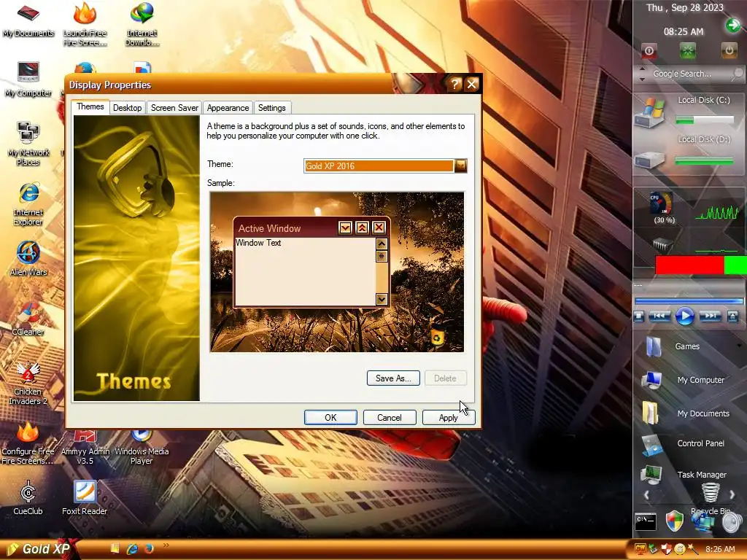The height and width of the screenshot is (560, 747).
Task: Open the Theme dropdown arrow
Action: pos(461,166)
